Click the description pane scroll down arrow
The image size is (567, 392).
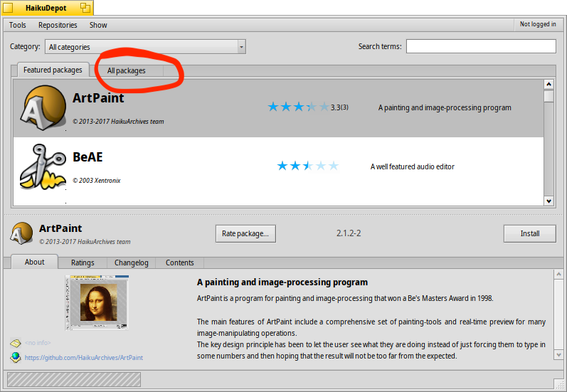pos(558,355)
